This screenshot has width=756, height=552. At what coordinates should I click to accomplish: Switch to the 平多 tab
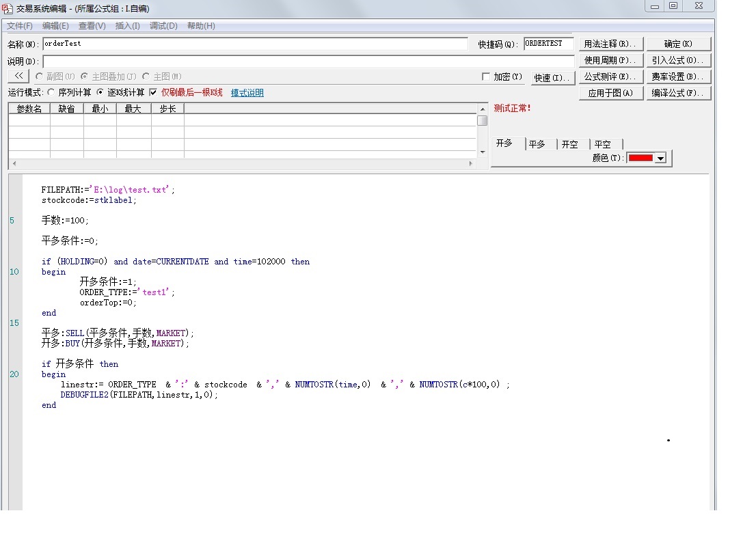pyautogui.click(x=537, y=144)
